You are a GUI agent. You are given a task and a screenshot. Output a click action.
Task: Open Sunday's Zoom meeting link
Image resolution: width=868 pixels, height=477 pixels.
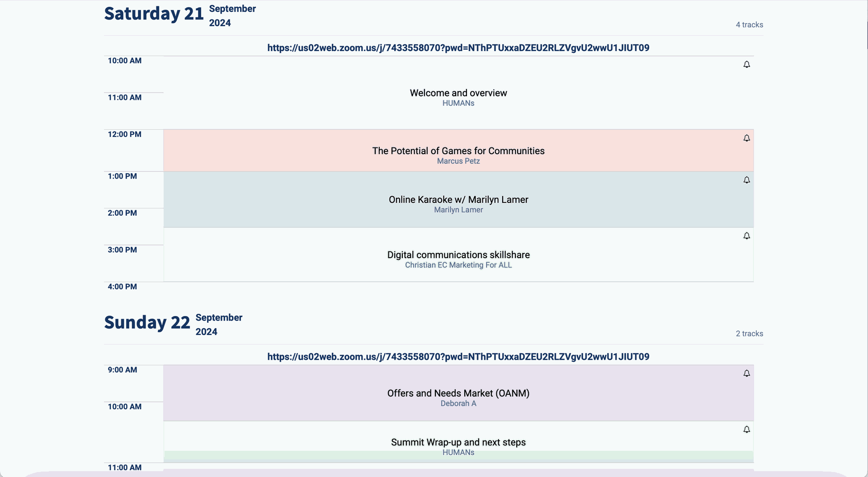pyautogui.click(x=458, y=357)
